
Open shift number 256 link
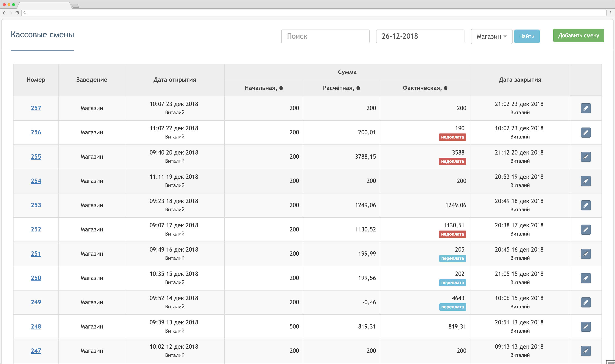(x=36, y=132)
